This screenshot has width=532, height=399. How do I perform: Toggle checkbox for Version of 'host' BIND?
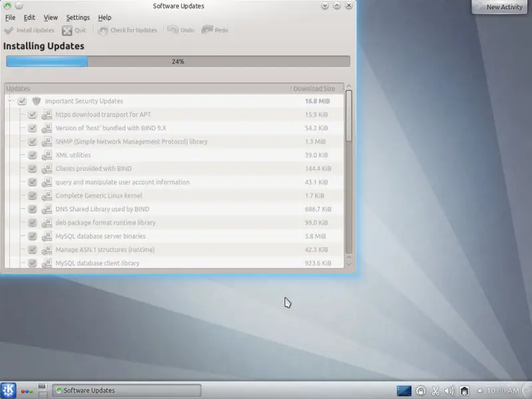[32, 128]
